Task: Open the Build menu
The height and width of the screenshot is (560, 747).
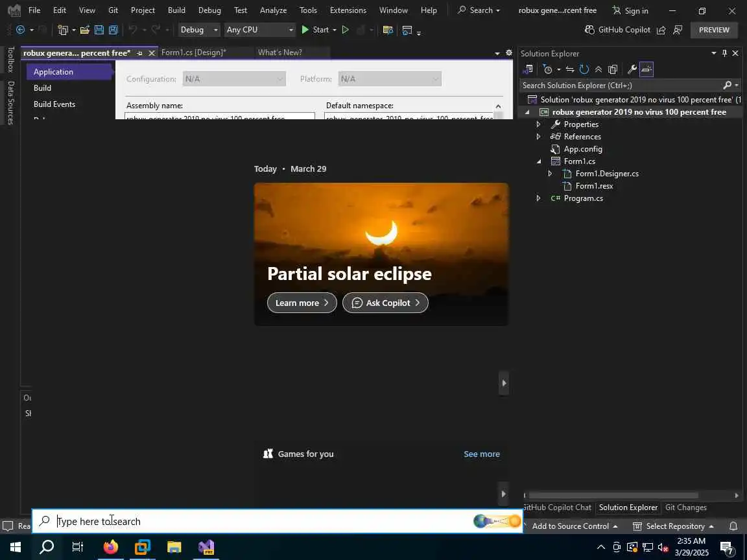Action: [x=176, y=10]
